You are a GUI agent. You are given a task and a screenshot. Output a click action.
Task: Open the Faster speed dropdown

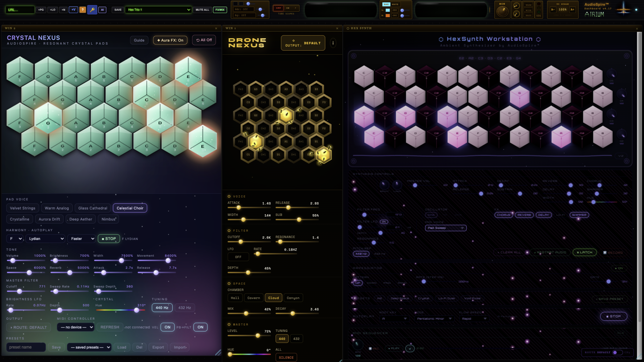[82, 239]
